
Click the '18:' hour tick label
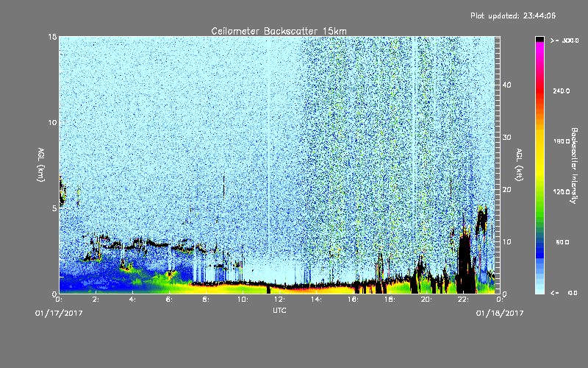[390, 300]
